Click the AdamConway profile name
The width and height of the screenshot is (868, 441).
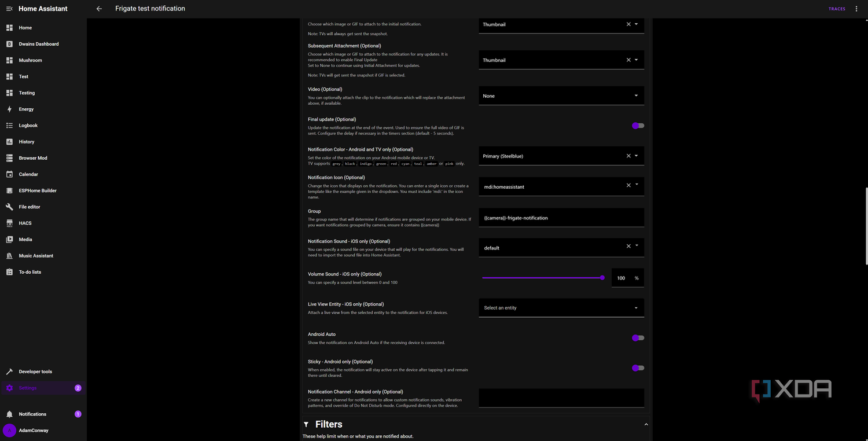coord(34,431)
